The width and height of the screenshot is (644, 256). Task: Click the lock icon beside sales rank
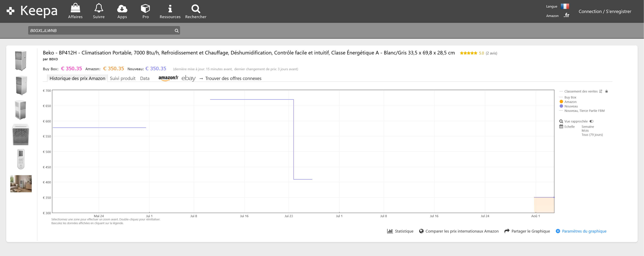(x=606, y=91)
